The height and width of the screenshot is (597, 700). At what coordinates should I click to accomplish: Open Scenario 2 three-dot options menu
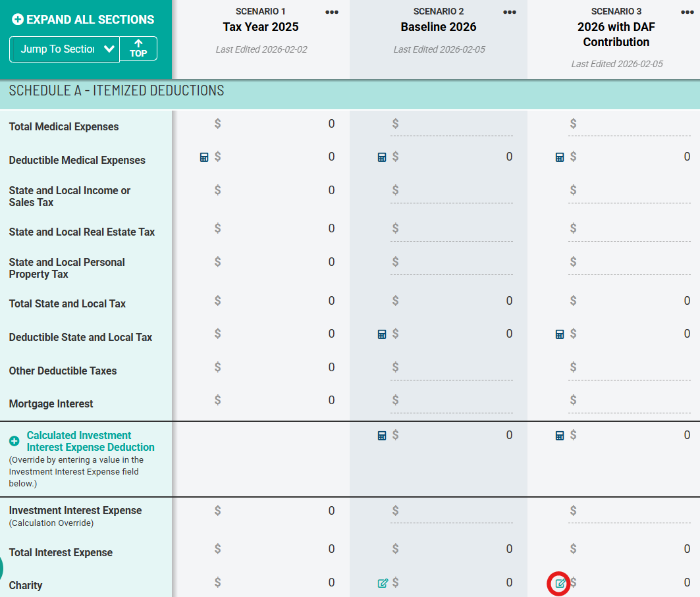point(510,13)
